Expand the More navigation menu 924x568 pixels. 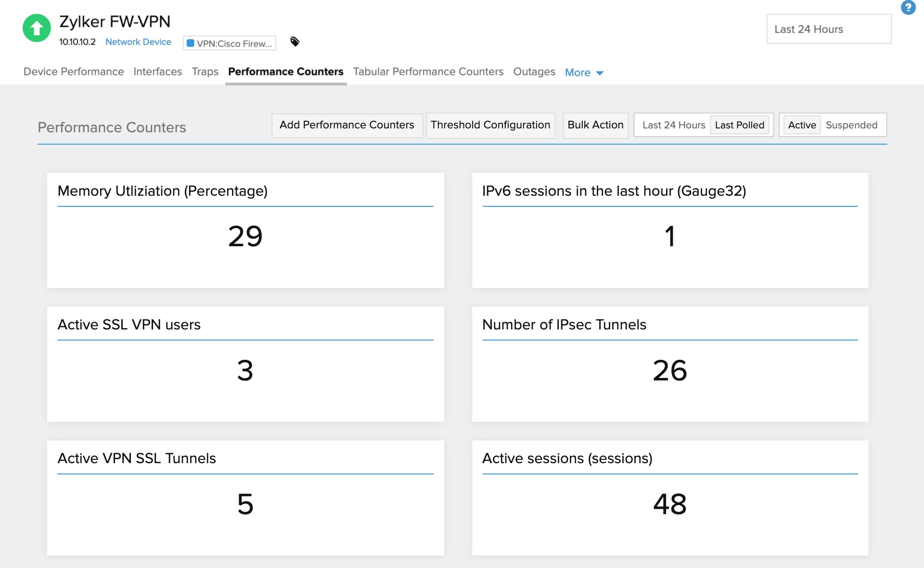584,72
